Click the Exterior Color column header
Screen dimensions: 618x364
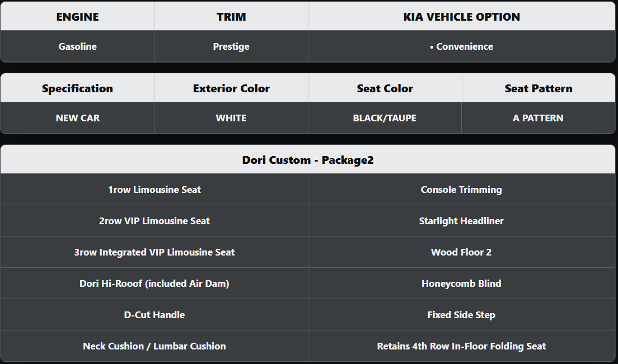tap(231, 88)
